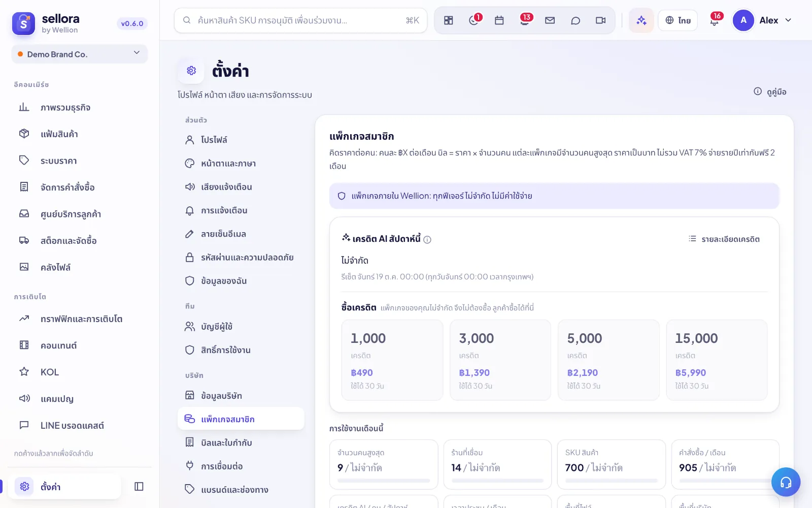Collapse sidebar using panel toggle icon
Viewport: 812px width, 508px height.
(139, 487)
